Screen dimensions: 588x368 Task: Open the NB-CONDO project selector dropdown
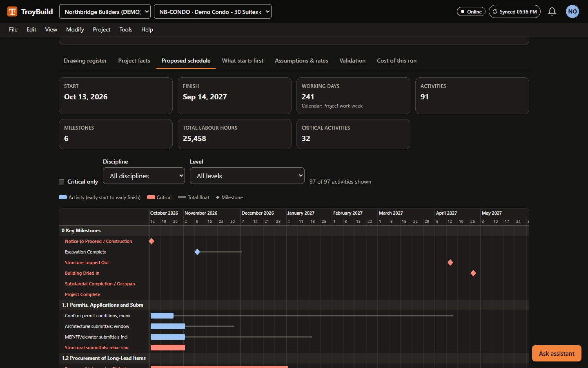213,11
